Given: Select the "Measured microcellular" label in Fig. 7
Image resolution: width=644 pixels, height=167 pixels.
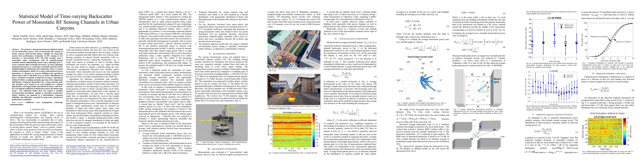Looking at the screenshot, I should [x=599, y=37].
